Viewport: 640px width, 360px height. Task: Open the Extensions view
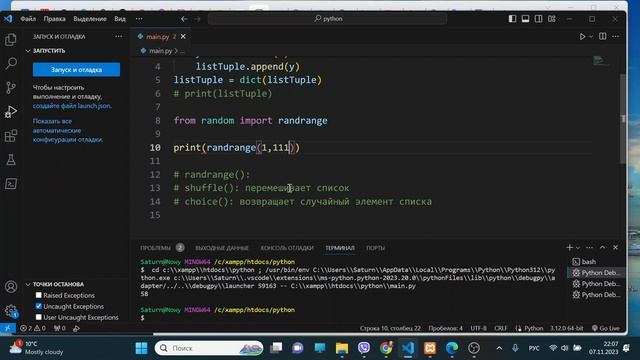11,136
